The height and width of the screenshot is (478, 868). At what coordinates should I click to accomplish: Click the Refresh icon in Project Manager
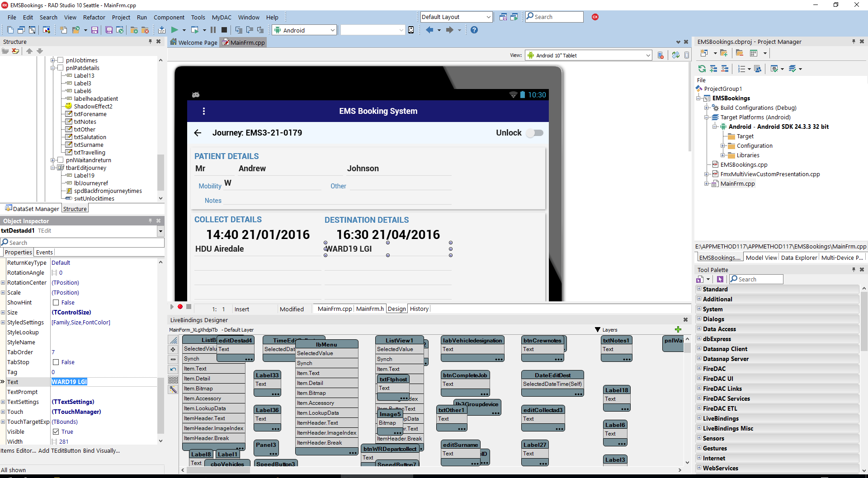tap(702, 69)
